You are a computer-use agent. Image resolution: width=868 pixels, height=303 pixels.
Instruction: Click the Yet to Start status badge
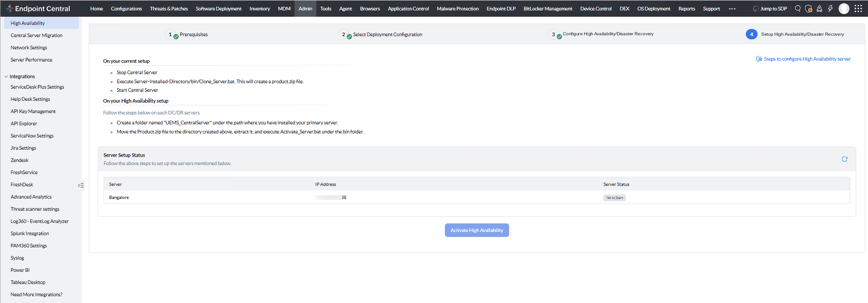615,198
